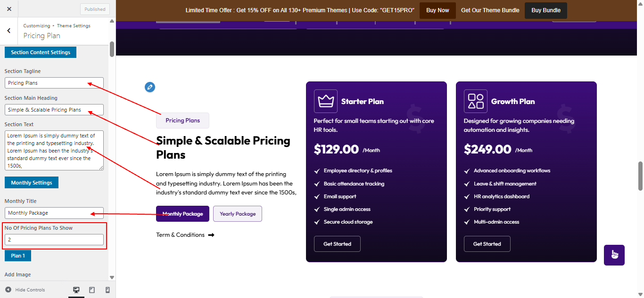
Task: Close the Customizer with the X icon
Action: [9, 9]
